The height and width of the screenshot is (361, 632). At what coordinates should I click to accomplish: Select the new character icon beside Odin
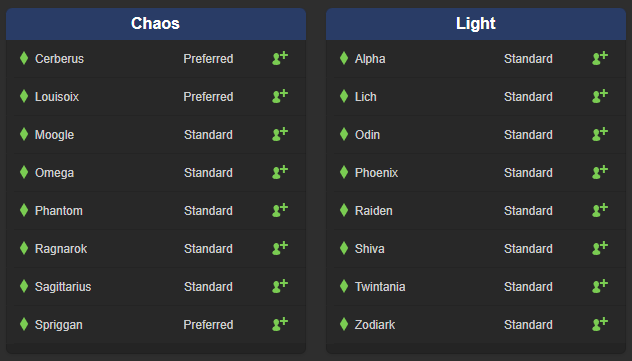(600, 134)
